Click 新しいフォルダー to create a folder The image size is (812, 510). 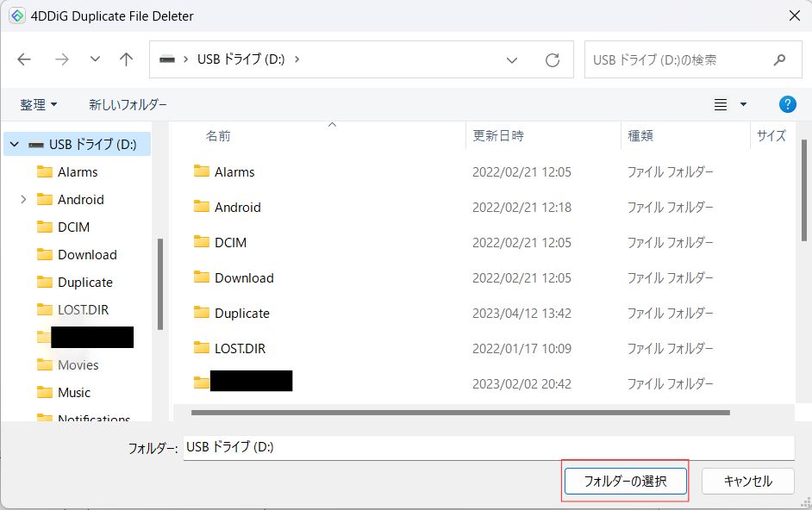point(128,104)
